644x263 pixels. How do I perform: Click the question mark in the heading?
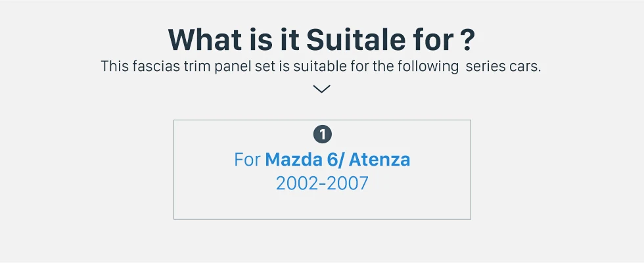coord(466,40)
